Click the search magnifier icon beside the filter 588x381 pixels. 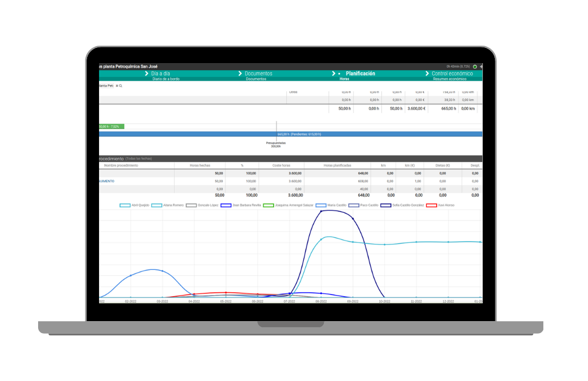coord(121,86)
